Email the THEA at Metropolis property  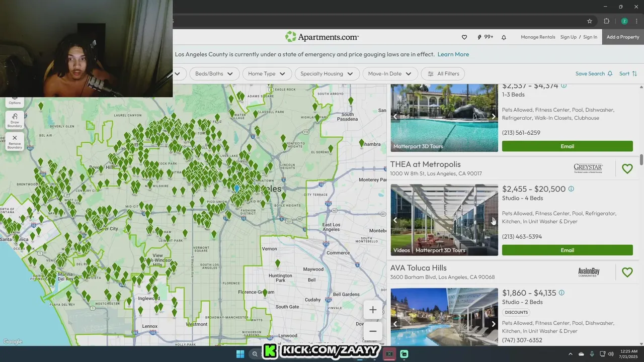[x=567, y=250]
